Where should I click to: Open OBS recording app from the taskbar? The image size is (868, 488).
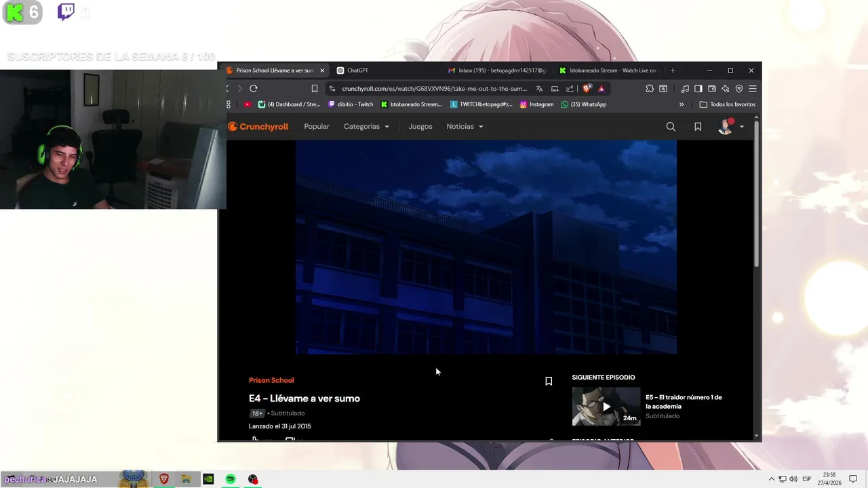tap(253, 479)
